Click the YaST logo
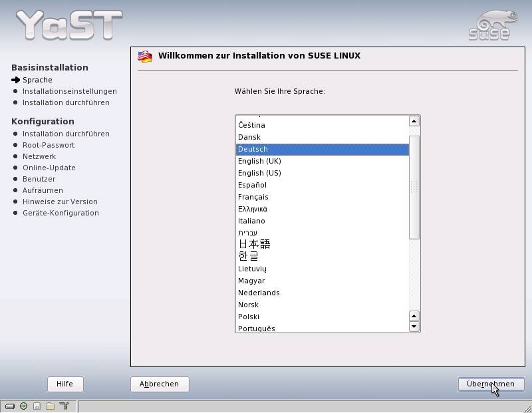Screen dimensions: 532x413 (69, 25)
